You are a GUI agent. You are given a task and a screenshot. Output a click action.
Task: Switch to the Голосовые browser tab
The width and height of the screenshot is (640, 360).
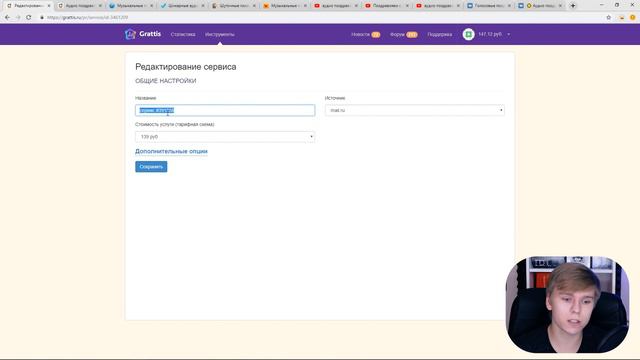click(488, 6)
